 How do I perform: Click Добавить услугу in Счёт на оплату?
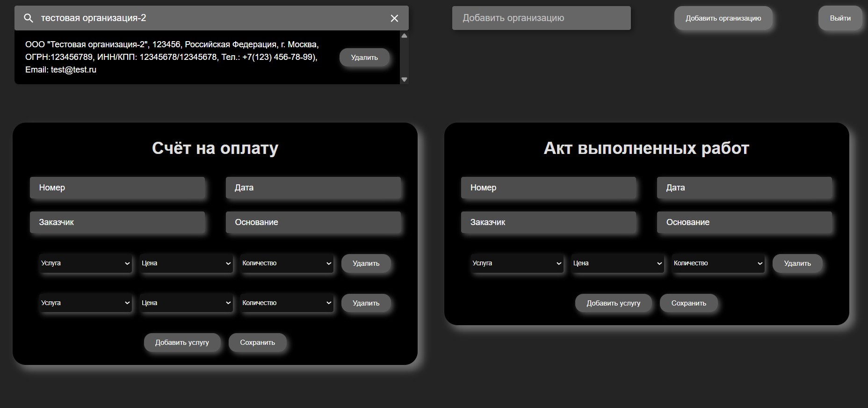[x=182, y=342]
